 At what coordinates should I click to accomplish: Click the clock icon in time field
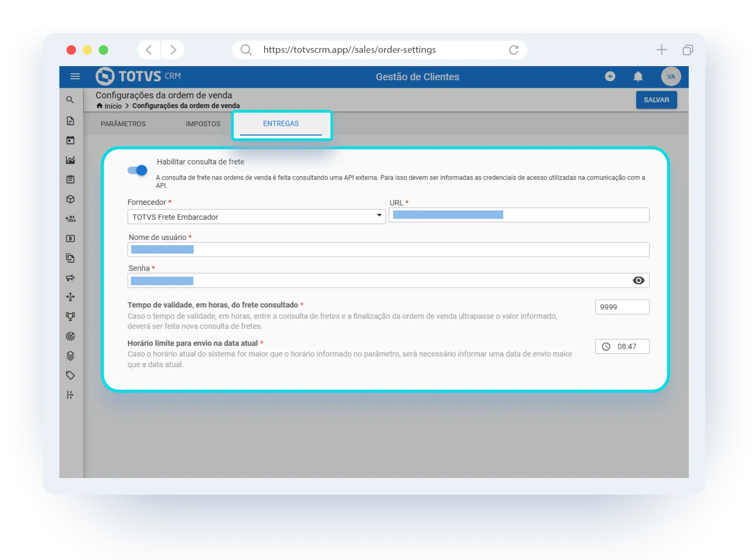[x=606, y=346]
